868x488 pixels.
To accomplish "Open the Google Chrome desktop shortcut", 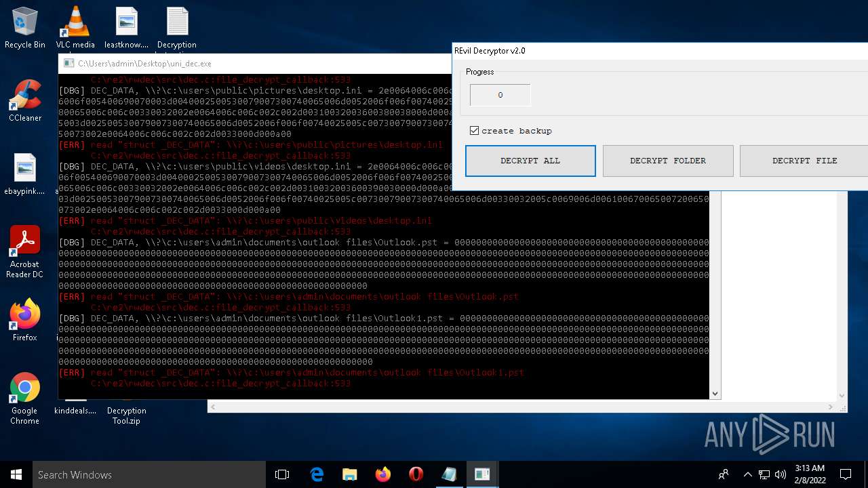I will click(25, 399).
